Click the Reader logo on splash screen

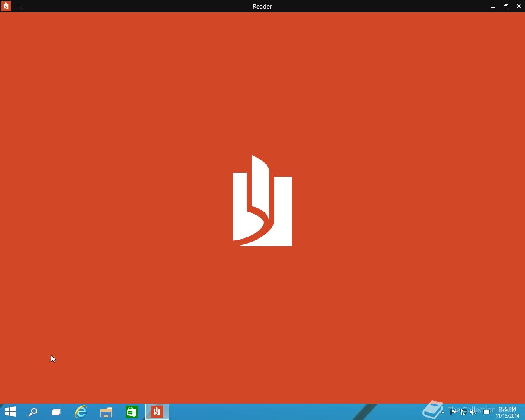coord(262,201)
